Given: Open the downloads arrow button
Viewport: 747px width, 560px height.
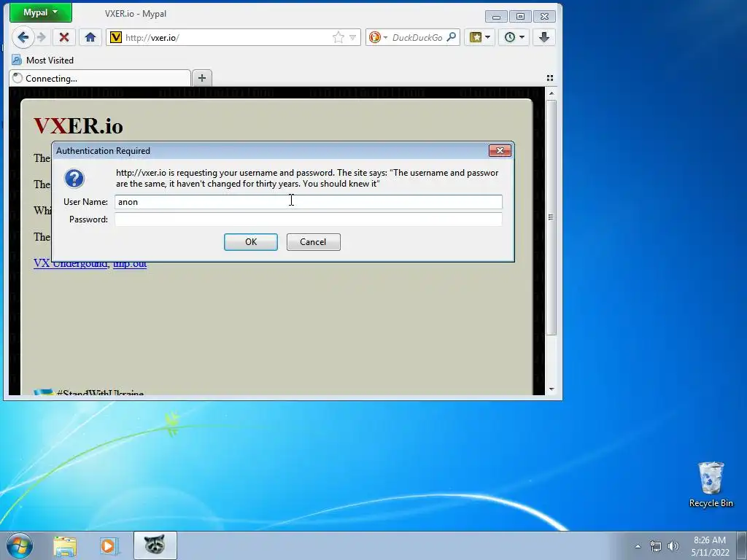Looking at the screenshot, I should pyautogui.click(x=544, y=37).
